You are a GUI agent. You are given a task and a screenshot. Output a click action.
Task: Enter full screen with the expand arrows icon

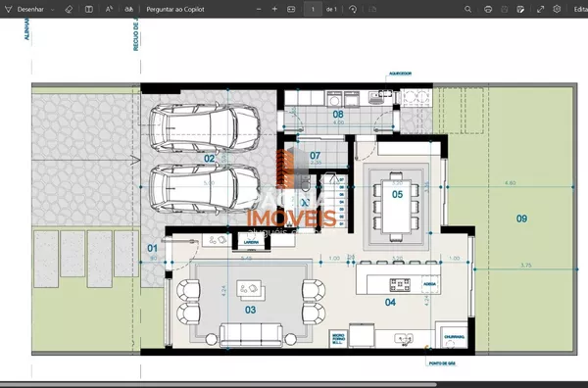click(x=540, y=9)
